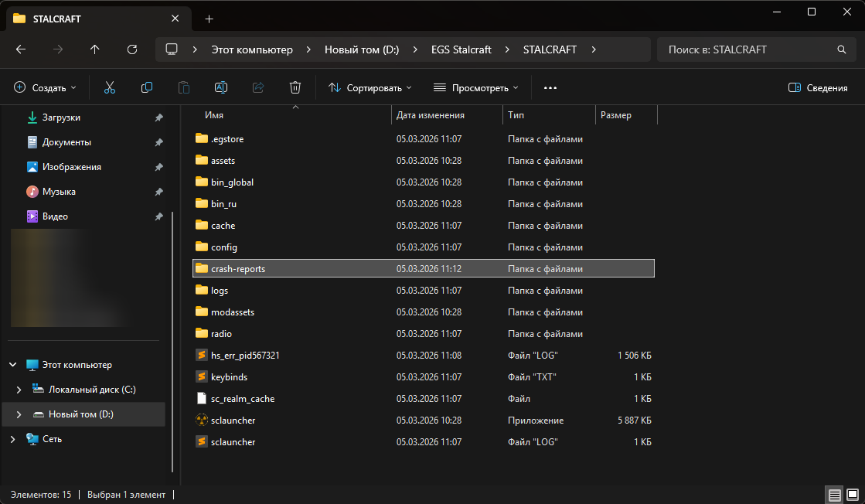The height and width of the screenshot is (504, 865).
Task: Expand Локальный диск (C:) tree node
Action: pos(19,390)
